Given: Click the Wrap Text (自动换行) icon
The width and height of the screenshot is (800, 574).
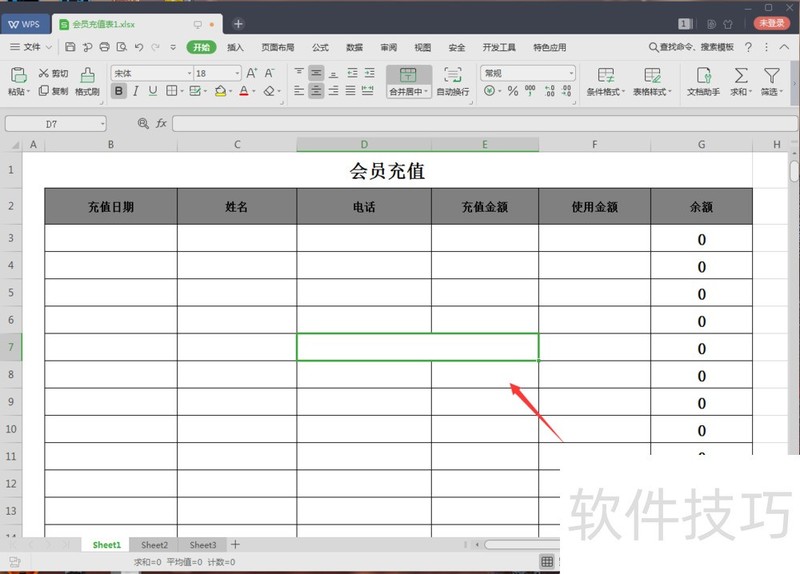Looking at the screenshot, I should click(x=452, y=75).
